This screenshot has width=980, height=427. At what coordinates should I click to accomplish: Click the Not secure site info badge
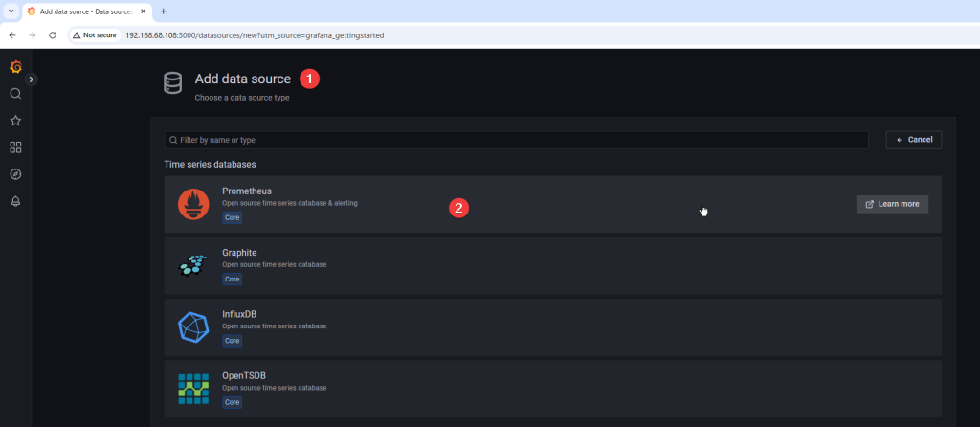coord(94,34)
